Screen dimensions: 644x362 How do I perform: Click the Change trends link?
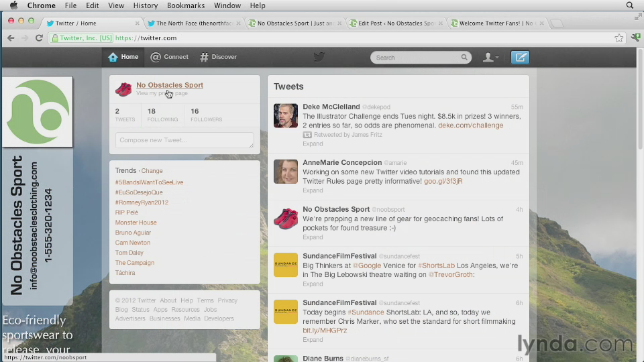coord(152,171)
